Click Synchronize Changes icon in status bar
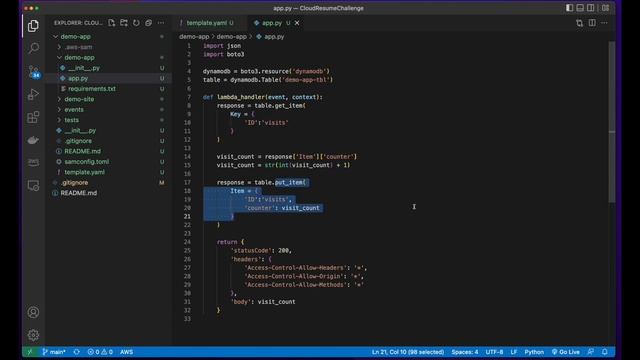This screenshot has height=360, width=640. tap(76, 352)
